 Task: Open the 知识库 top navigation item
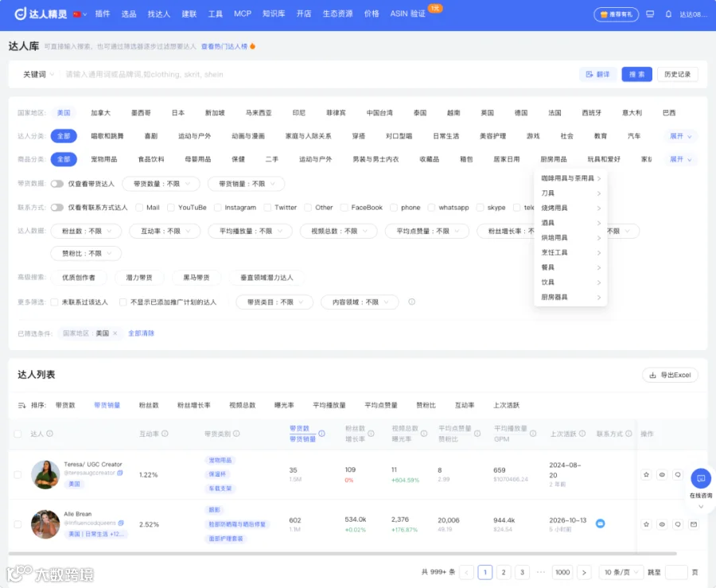tap(274, 14)
